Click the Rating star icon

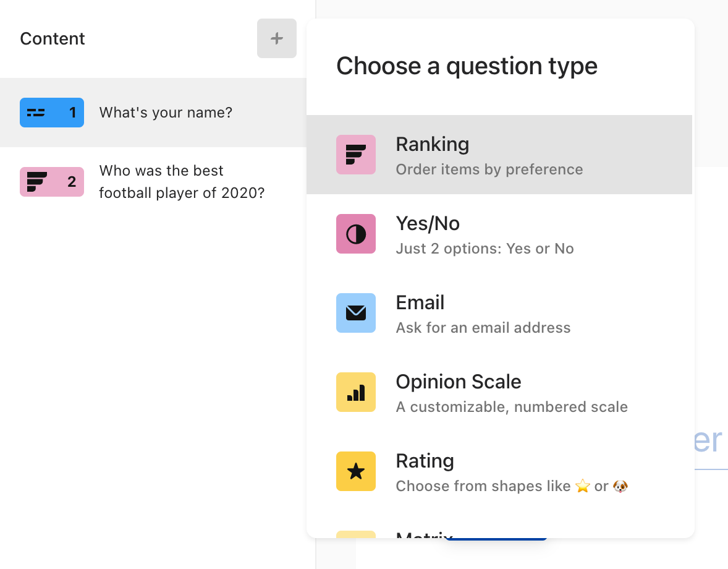click(x=355, y=471)
